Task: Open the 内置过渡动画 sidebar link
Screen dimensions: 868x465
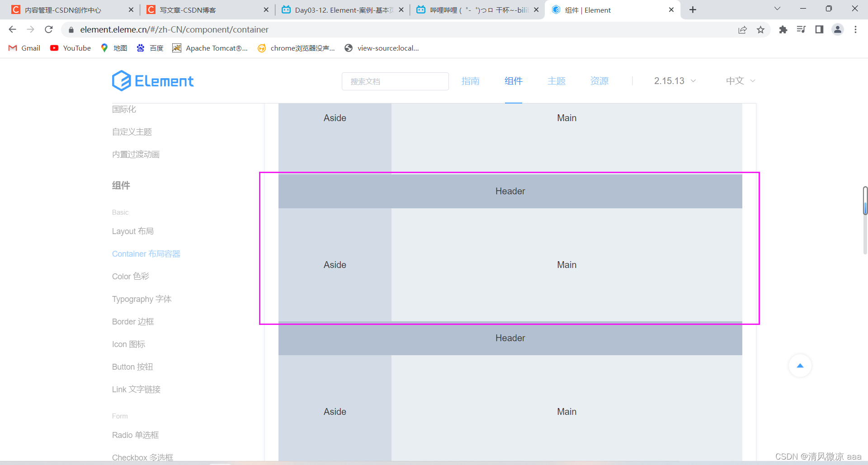Action: [136, 155]
